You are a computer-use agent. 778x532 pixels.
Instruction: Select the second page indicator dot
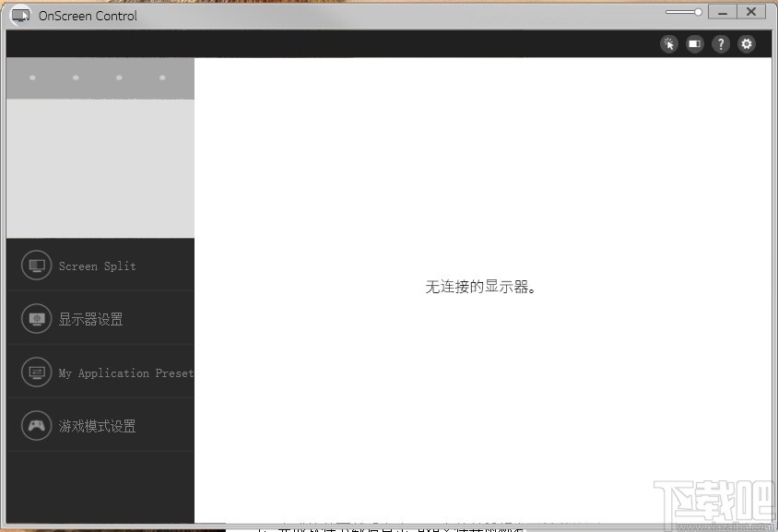pyautogui.click(x=76, y=78)
